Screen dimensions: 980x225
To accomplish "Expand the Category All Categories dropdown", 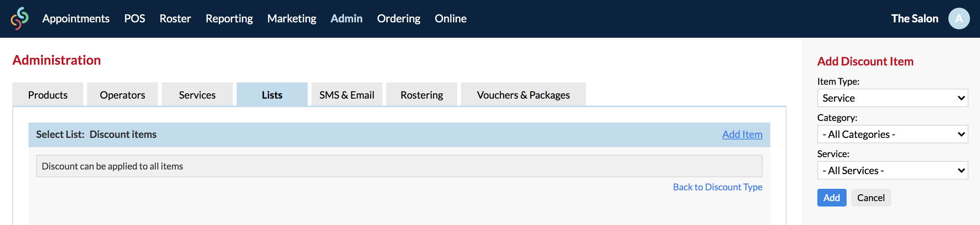I will (892, 134).
